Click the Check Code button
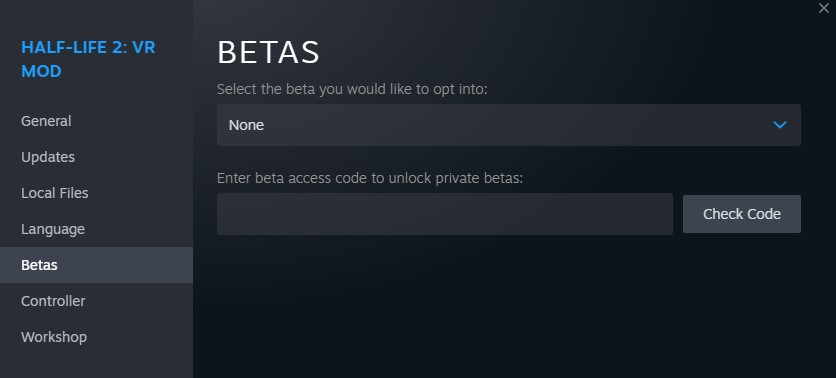 742,214
